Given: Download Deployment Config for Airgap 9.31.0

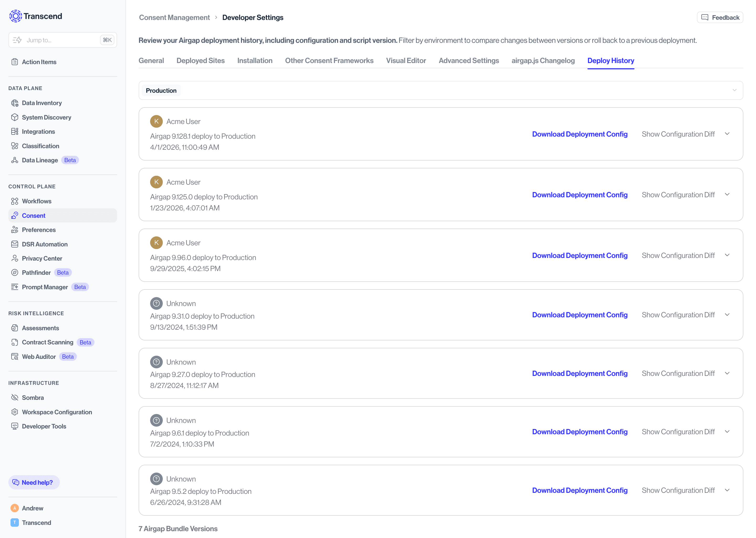Looking at the screenshot, I should click(580, 315).
